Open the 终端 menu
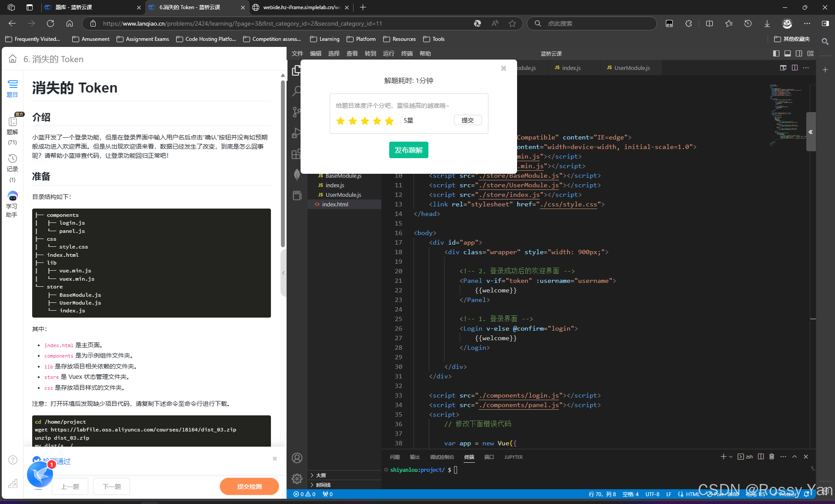835x504 pixels. tap(407, 53)
